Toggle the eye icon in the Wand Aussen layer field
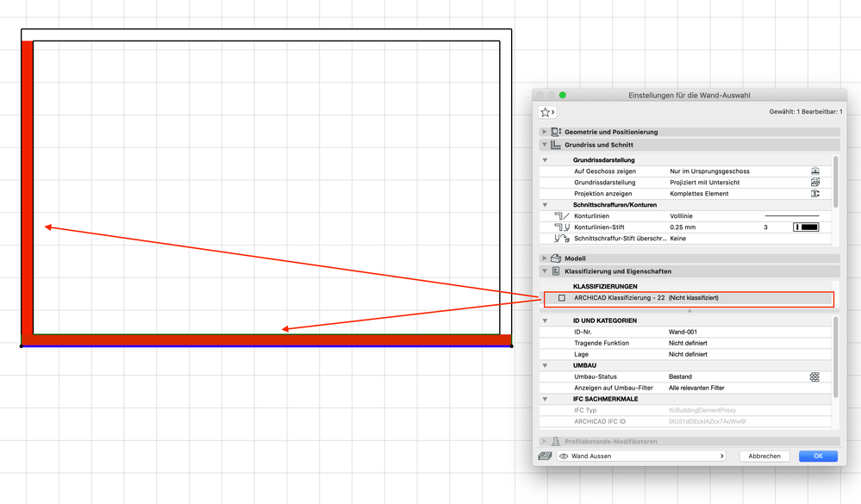 point(564,457)
